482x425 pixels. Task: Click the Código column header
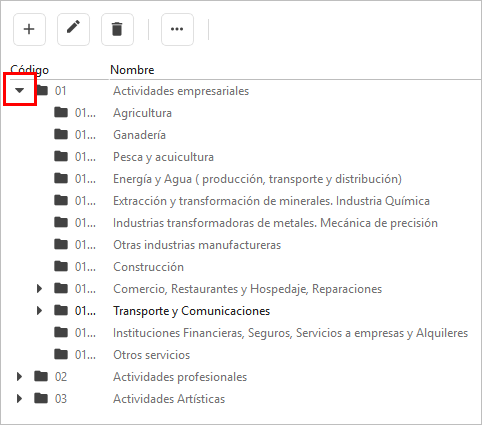pos(29,70)
